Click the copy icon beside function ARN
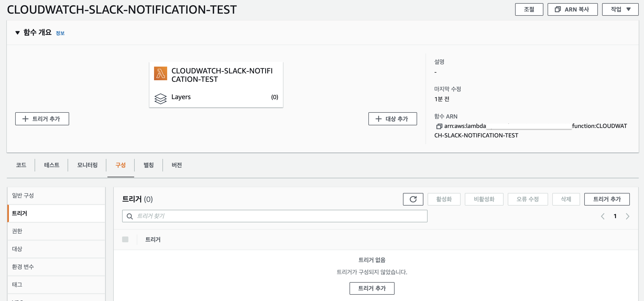Screen dimensions: 644x301 point(439,126)
